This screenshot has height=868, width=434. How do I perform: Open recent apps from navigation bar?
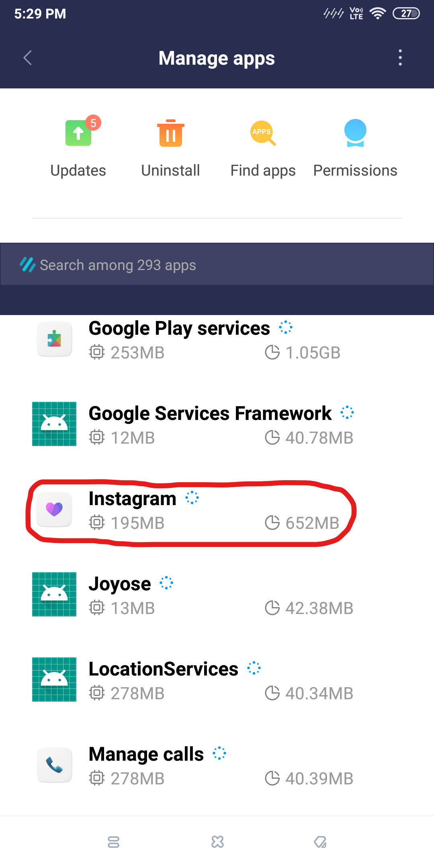pyautogui.click(x=113, y=842)
